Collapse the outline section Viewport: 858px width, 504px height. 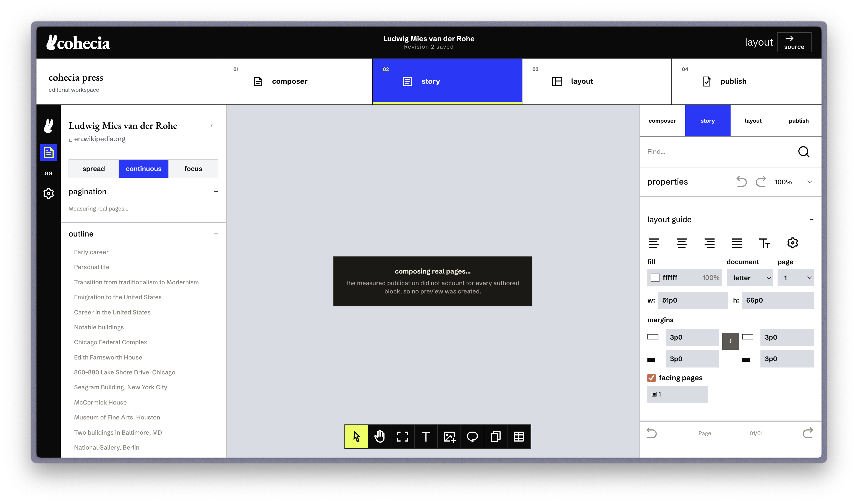coord(216,234)
